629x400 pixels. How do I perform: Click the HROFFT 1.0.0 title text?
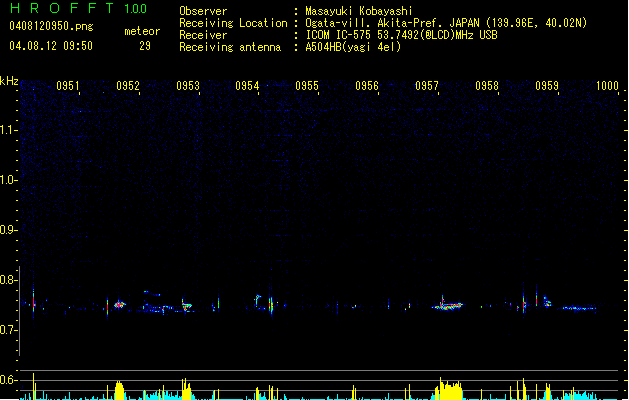click(78, 8)
